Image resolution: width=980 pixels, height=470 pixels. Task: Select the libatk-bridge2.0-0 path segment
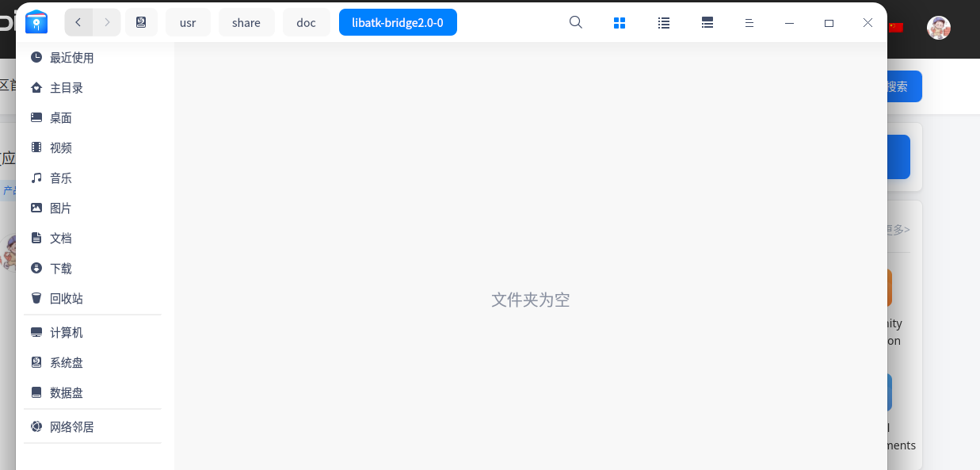point(398,22)
